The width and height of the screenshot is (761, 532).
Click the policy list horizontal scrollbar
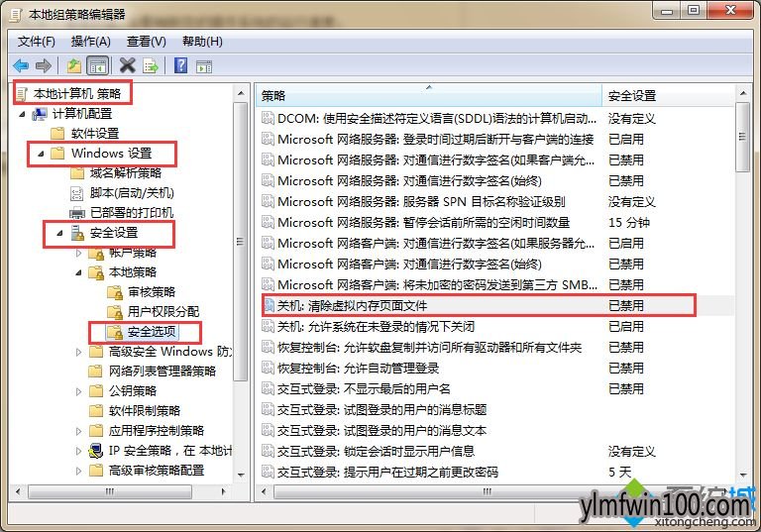pyautogui.click(x=487, y=491)
